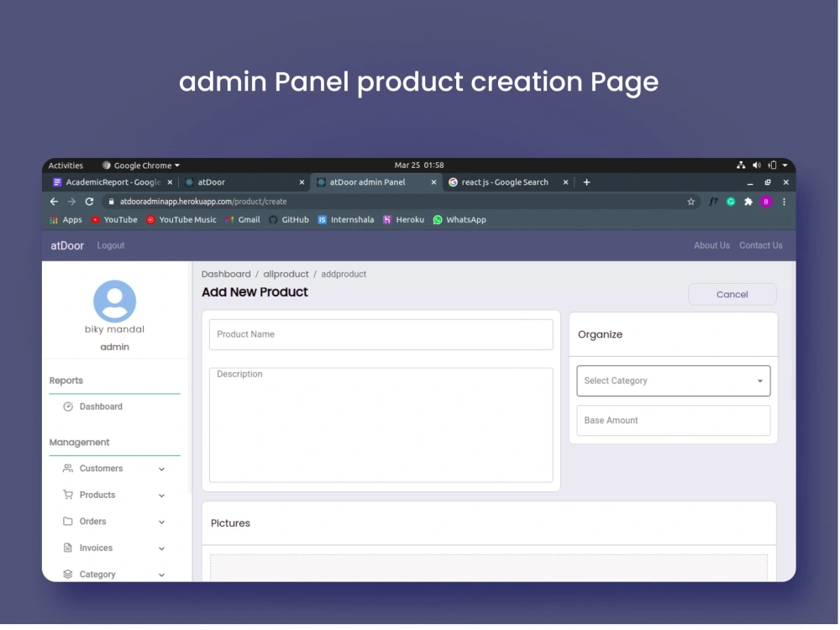Open the Gmail bookmark
This screenshot has width=840, height=630.
pos(243,219)
